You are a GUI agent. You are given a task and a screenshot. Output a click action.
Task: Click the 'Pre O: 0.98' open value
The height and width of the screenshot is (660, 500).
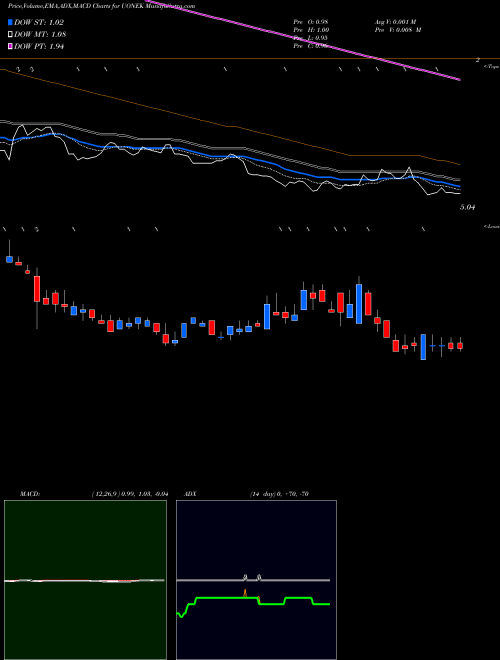point(311,22)
